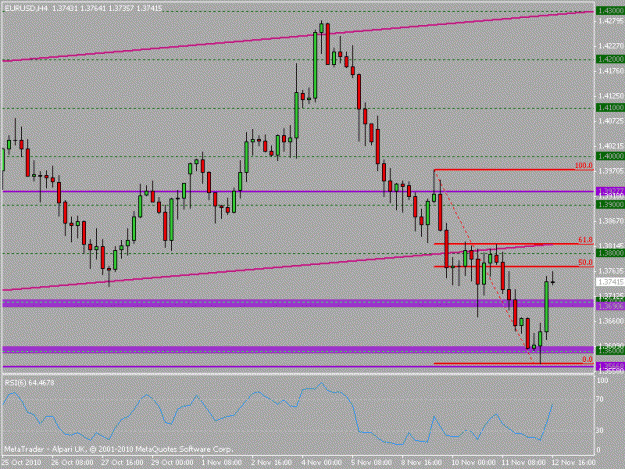
Task: Click the 12 Nov 16:00 time label
Action: [x=573, y=462]
